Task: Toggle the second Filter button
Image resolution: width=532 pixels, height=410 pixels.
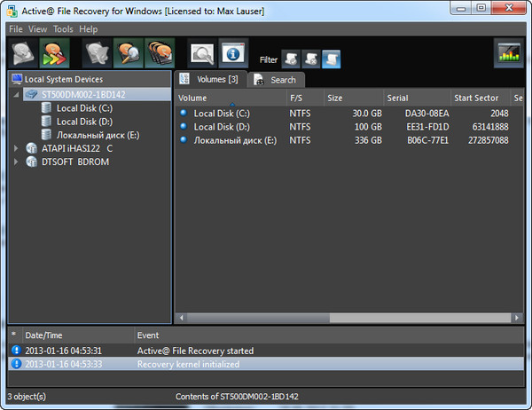Action: [x=310, y=59]
